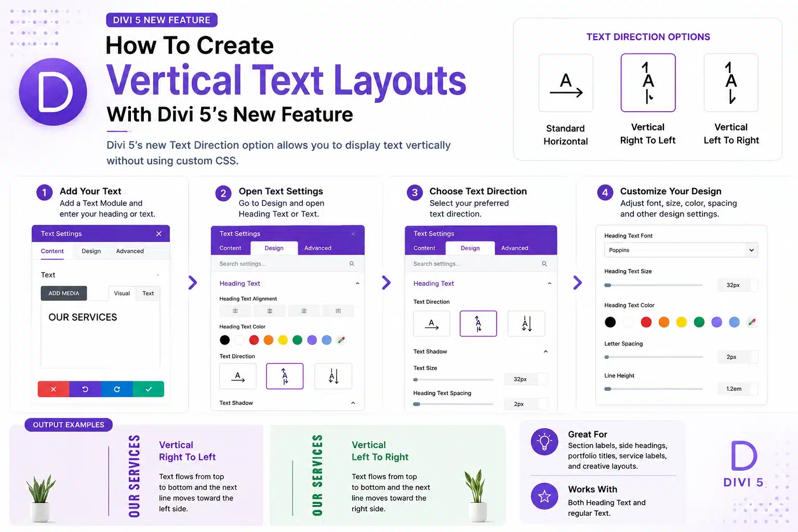
Task: Choose first Heading Text Alignment icon
Action: [x=235, y=311]
